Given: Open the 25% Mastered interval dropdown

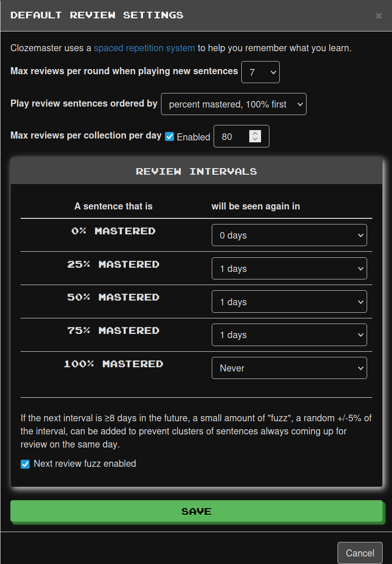Looking at the screenshot, I should click(289, 269).
